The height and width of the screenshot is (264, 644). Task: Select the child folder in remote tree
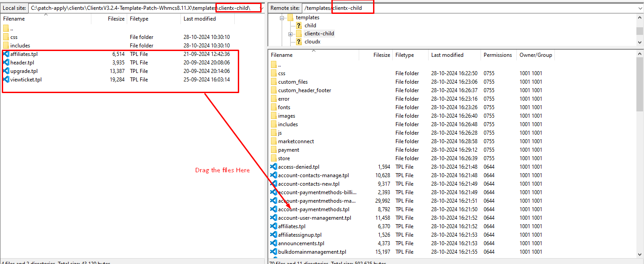click(310, 26)
